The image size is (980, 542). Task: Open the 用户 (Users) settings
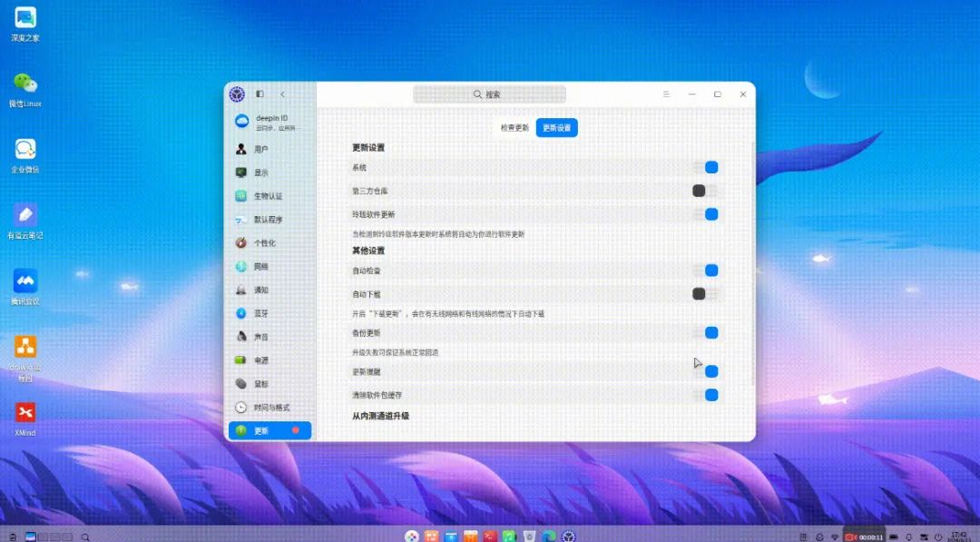pyautogui.click(x=270, y=149)
